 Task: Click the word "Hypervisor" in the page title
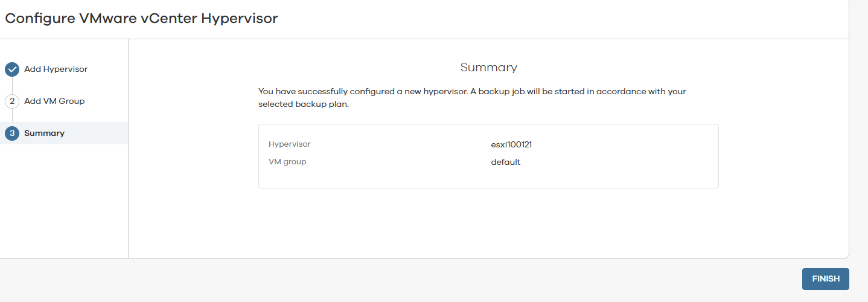(x=239, y=18)
